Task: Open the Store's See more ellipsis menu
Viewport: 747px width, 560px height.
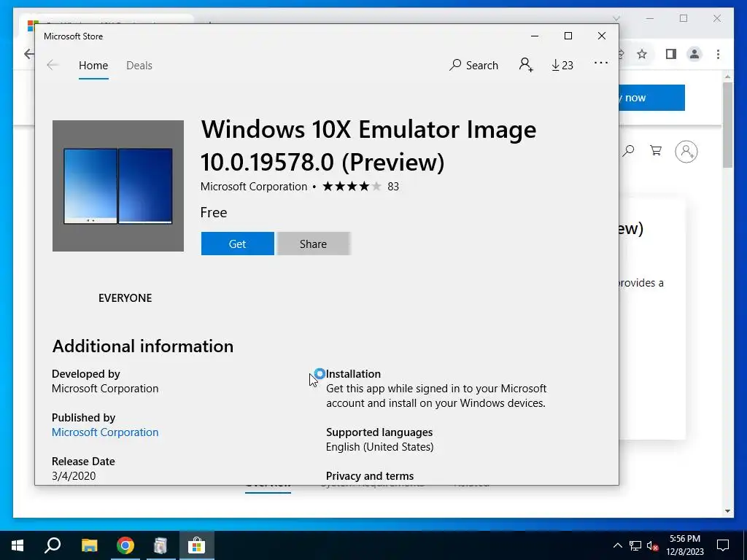Action: tap(601, 63)
